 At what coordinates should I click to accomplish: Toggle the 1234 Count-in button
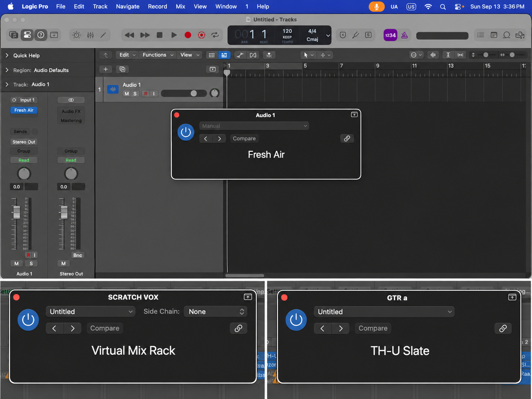(x=390, y=35)
